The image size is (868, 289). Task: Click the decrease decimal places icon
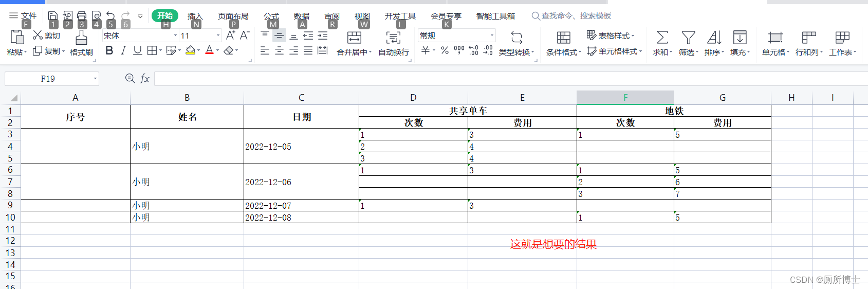pyautogui.click(x=488, y=50)
